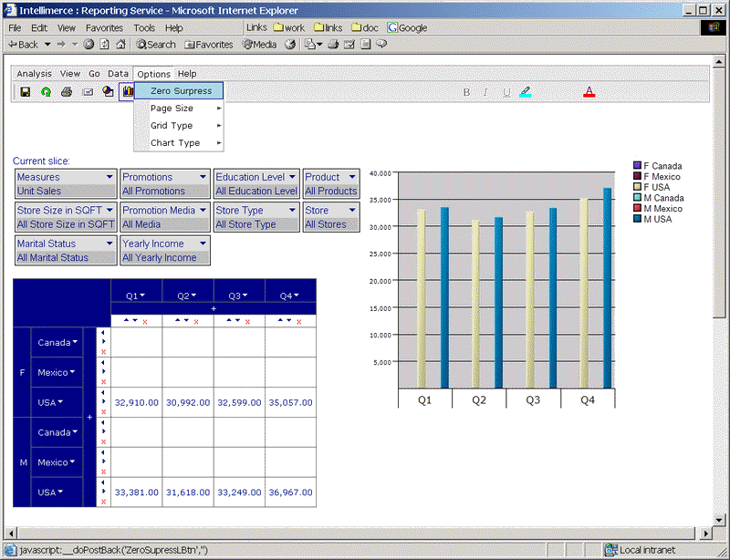Click the bar chart toggle icon
Screen dimensions: 730x560
coord(127,92)
